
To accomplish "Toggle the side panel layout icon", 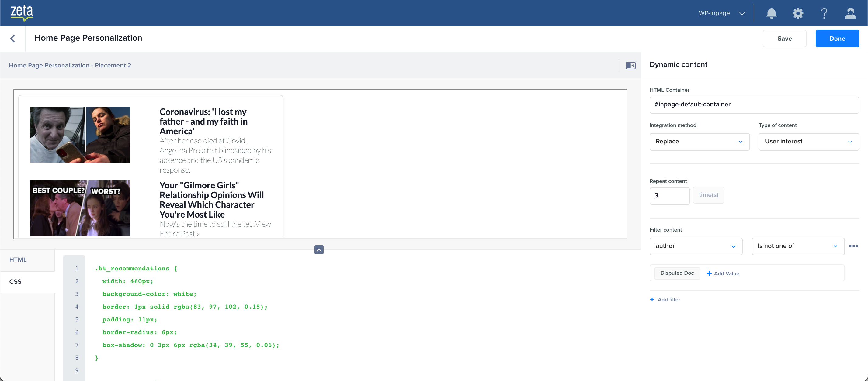I will point(630,65).
